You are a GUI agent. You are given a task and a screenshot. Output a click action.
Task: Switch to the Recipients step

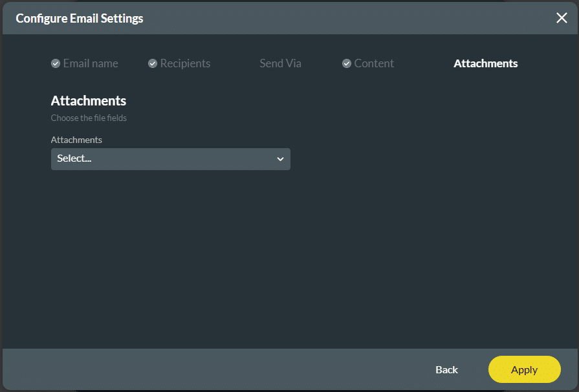coord(185,63)
